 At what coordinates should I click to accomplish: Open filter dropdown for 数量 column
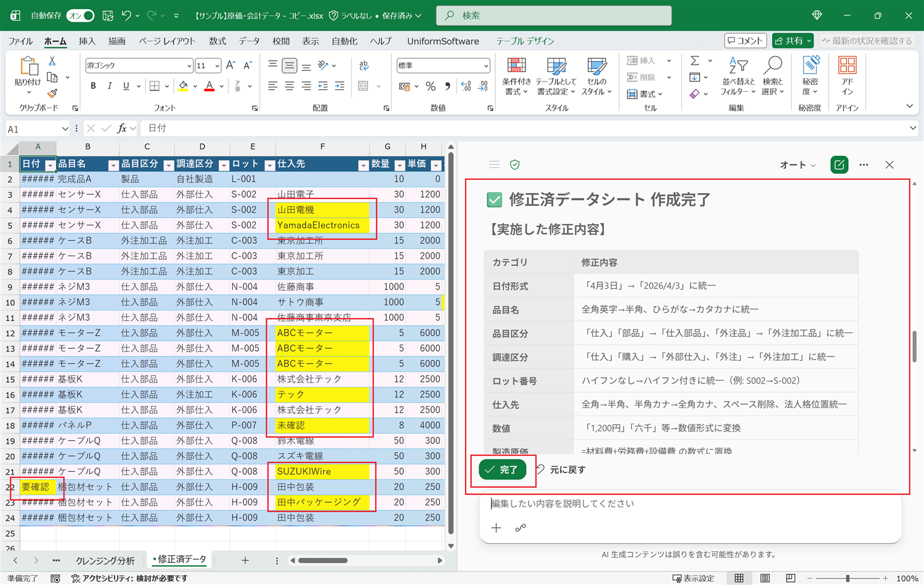coord(399,165)
